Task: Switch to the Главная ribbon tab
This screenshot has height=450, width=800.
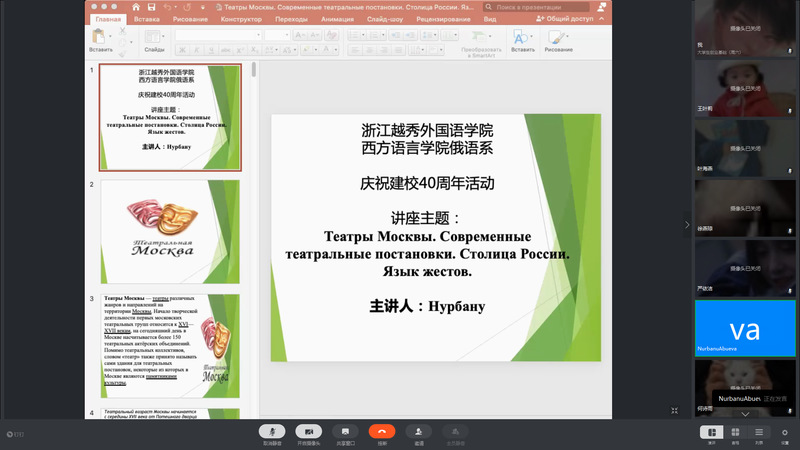Action: [x=108, y=19]
